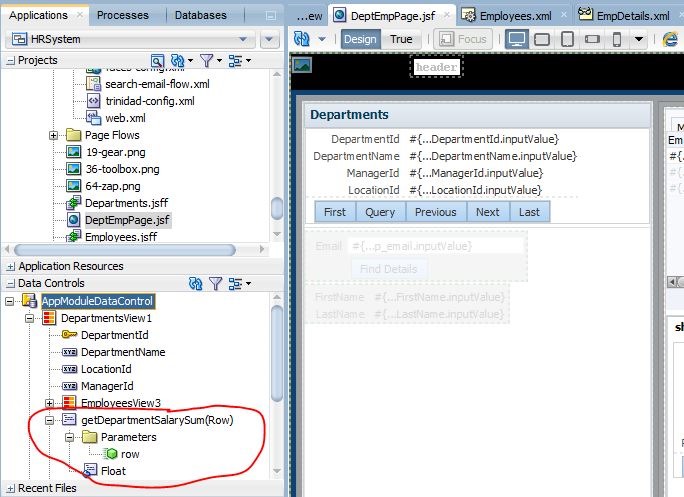Screen dimensions: 684x497
Task: Click the image icon above Departments form
Action: click(302, 65)
